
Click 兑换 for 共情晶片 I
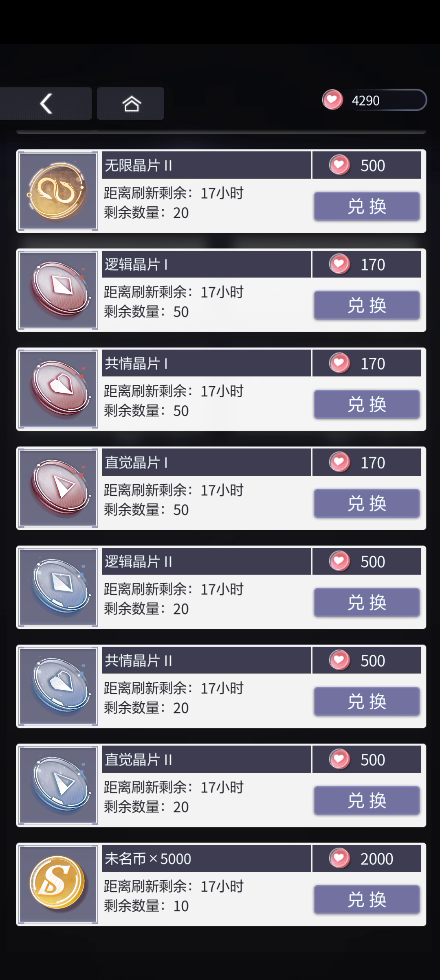click(x=367, y=404)
